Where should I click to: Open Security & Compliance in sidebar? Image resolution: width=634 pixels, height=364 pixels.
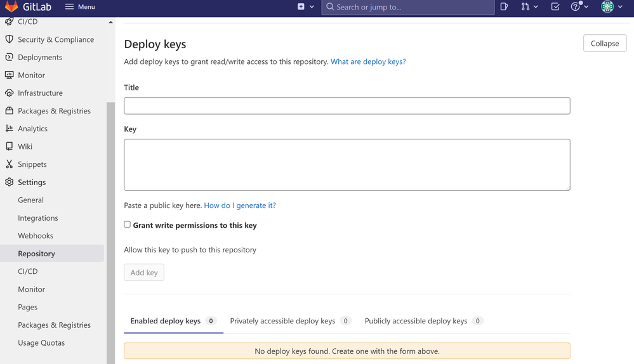(x=56, y=39)
